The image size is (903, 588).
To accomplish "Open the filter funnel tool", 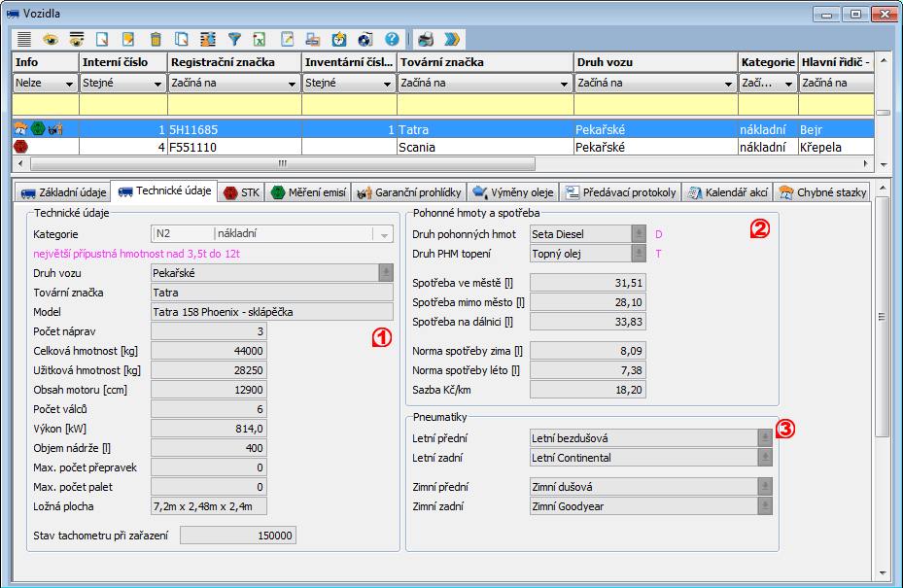I will [x=234, y=40].
